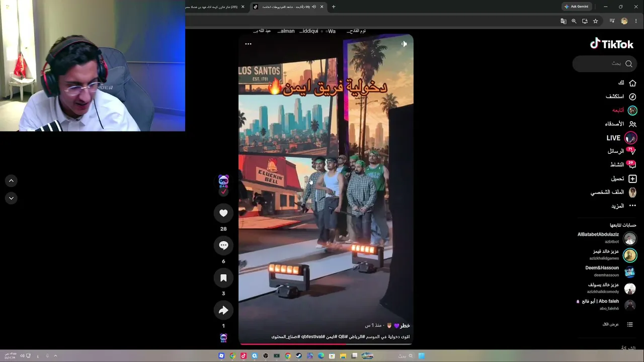Click the translate page icon
The height and width of the screenshot is (362, 644).
click(x=563, y=21)
